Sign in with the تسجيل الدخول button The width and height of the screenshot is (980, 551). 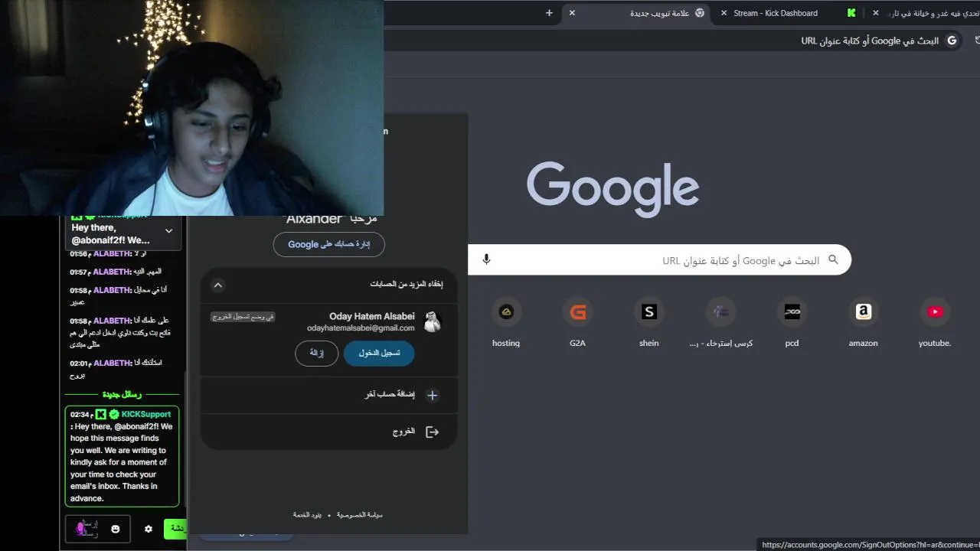379,353
